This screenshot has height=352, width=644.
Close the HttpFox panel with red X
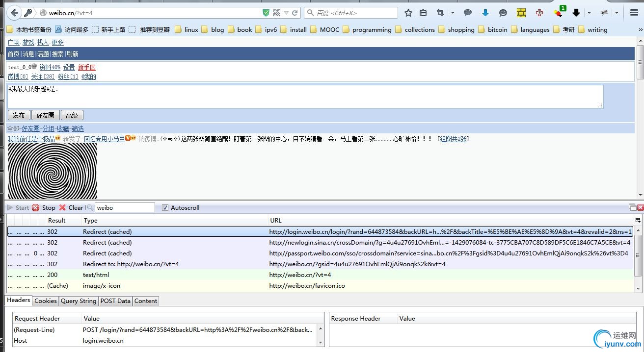point(640,208)
